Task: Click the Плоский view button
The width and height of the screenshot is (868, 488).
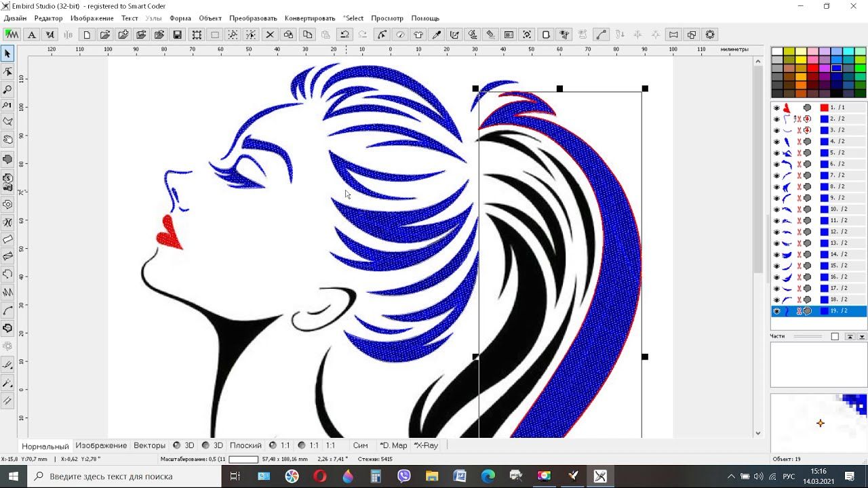Action: click(245, 445)
